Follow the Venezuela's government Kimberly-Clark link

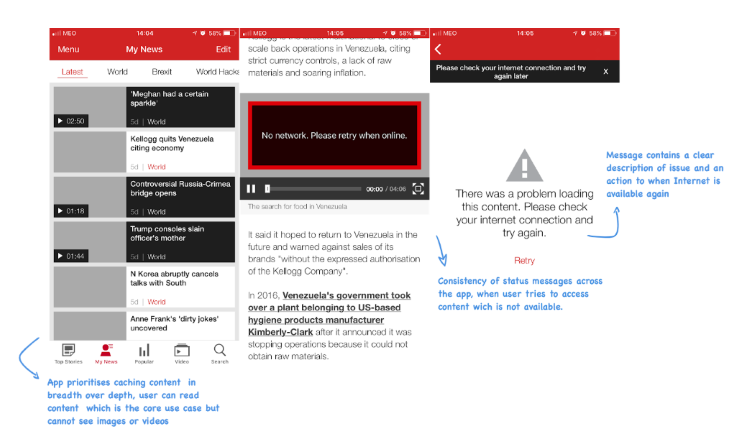[x=329, y=314]
